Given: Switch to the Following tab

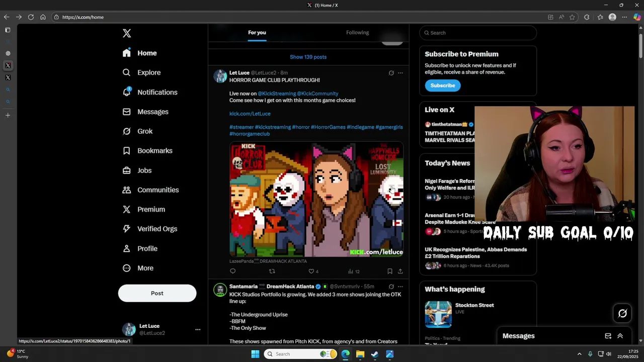Looking at the screenshot, I should point(357,33).
